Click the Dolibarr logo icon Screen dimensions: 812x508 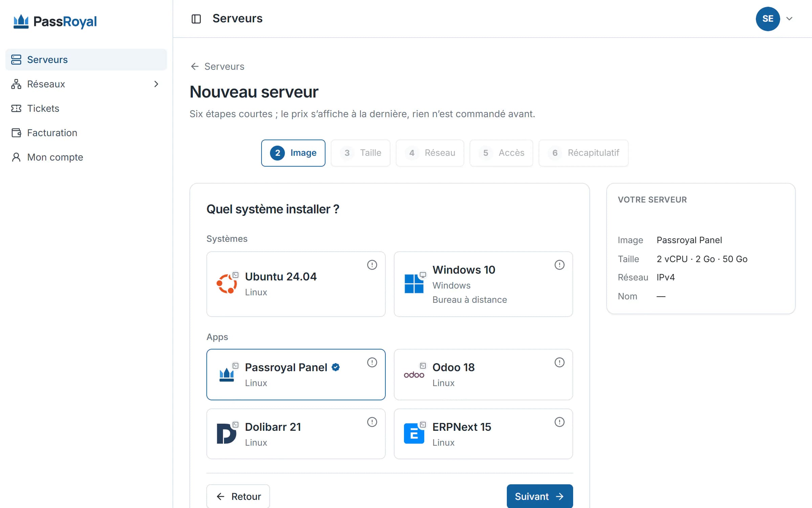(x=226, y=433)
